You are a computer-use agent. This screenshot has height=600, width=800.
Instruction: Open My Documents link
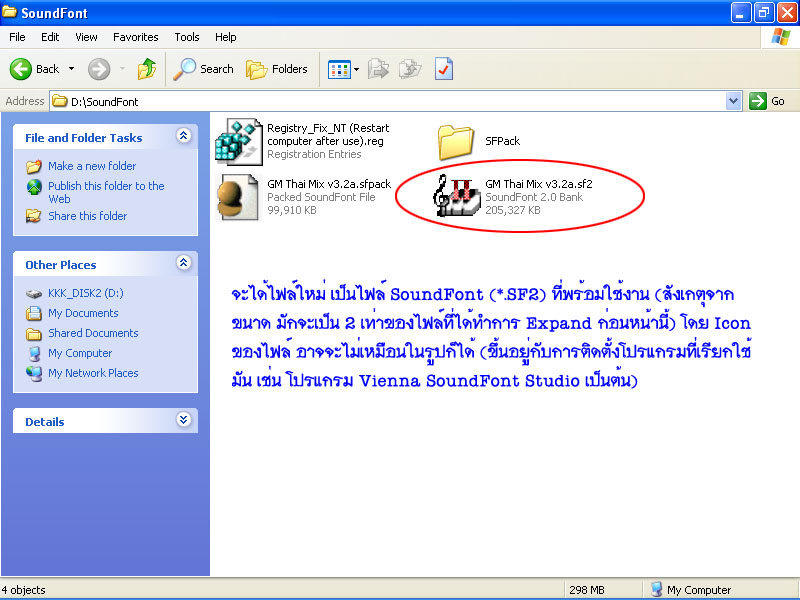tap(83, 313)
